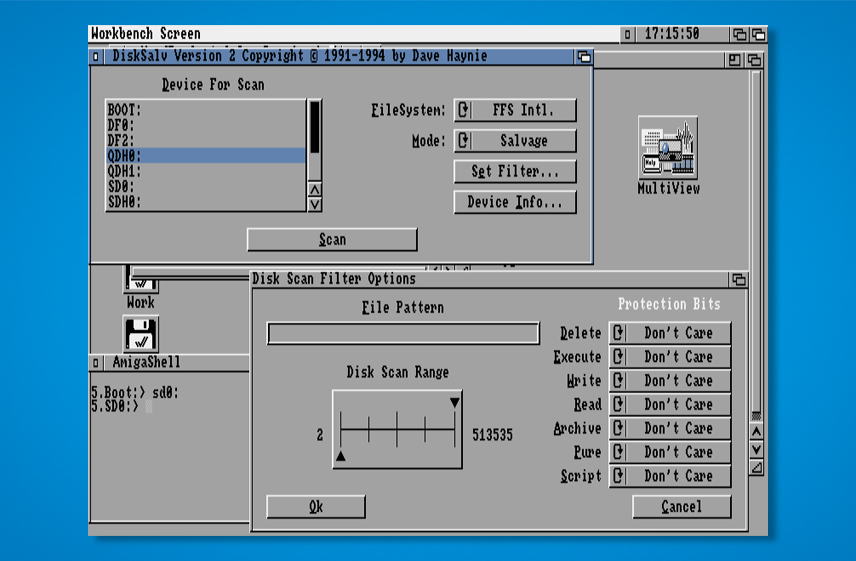Open the MultiView icon
The image size is (856, 561).
[667, 149]
